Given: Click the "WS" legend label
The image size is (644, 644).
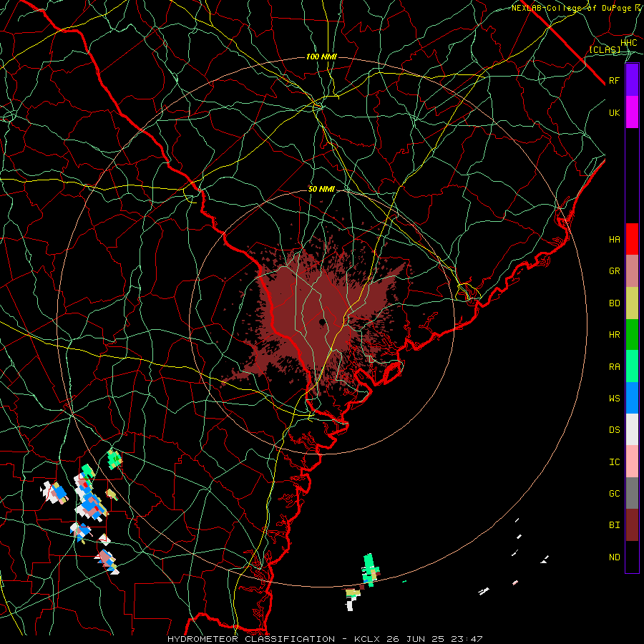Looking at the screenshot, I should pos(614,399).
